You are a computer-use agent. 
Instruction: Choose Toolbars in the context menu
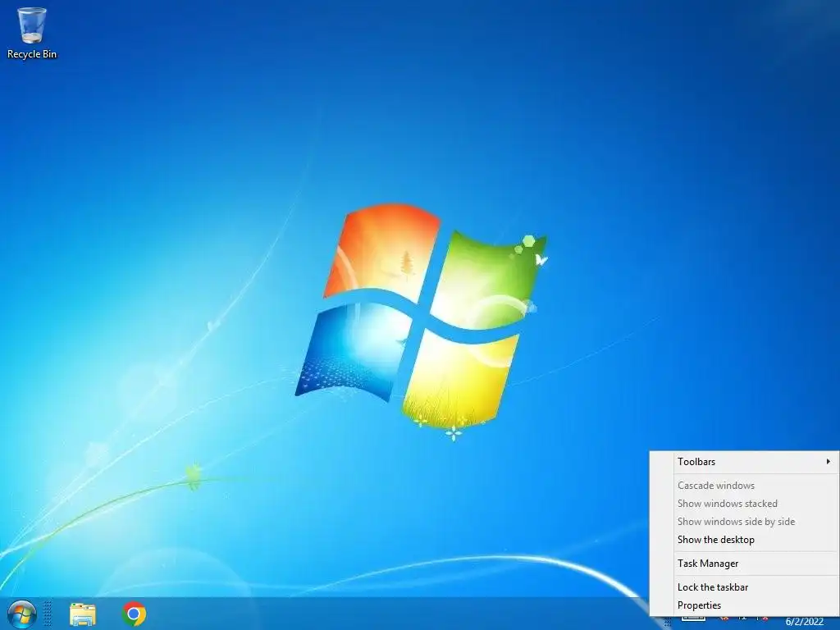tap(744, 462)
